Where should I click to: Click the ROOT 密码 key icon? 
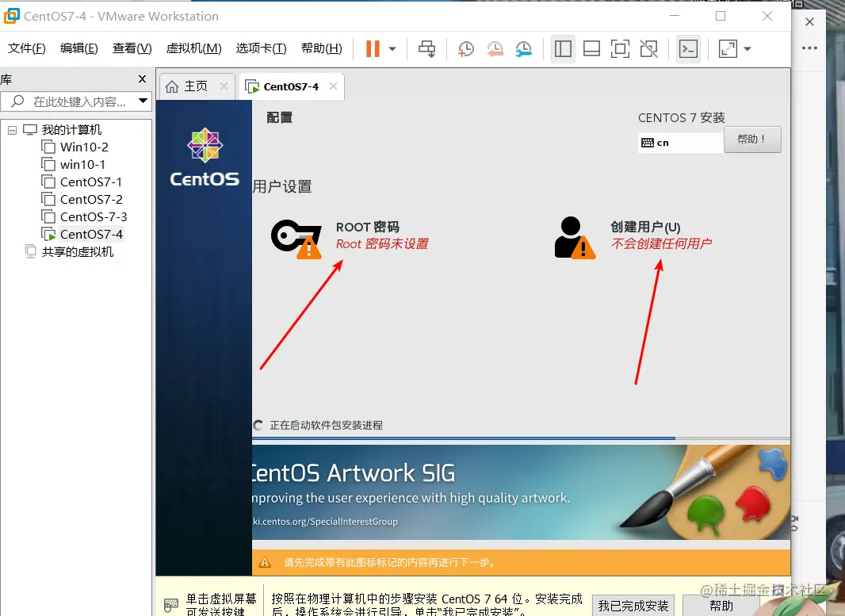point(296,238)
